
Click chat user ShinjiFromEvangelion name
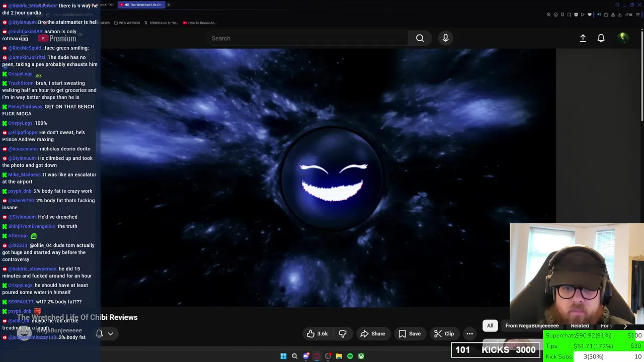tap(32, 226)
